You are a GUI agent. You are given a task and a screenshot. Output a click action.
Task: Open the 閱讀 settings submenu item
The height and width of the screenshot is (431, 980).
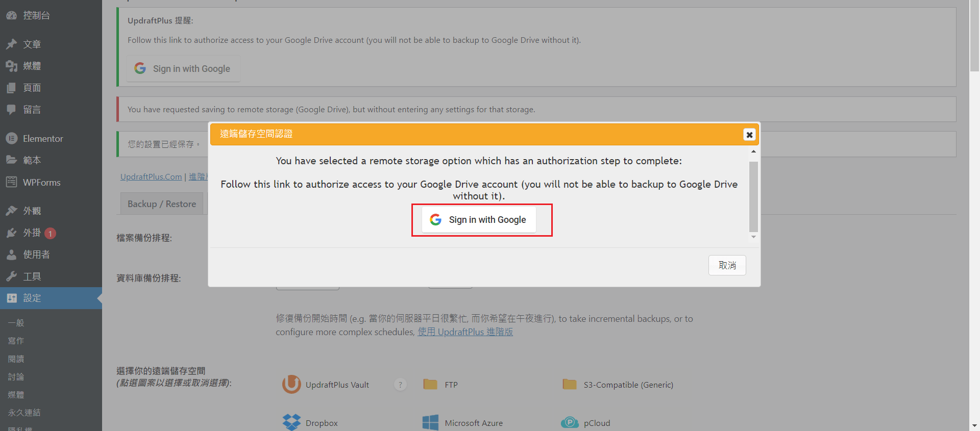click(x=16, y=359)
